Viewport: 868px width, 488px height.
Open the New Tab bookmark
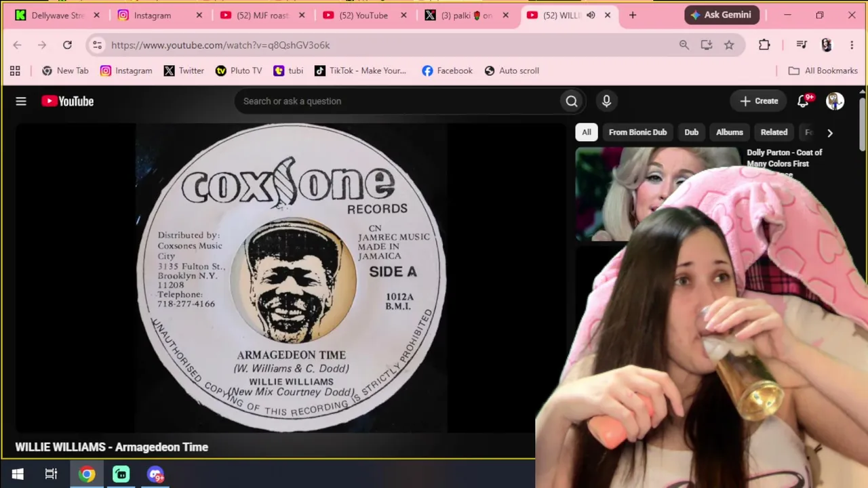pyautogui.click(x=65, y=70)
